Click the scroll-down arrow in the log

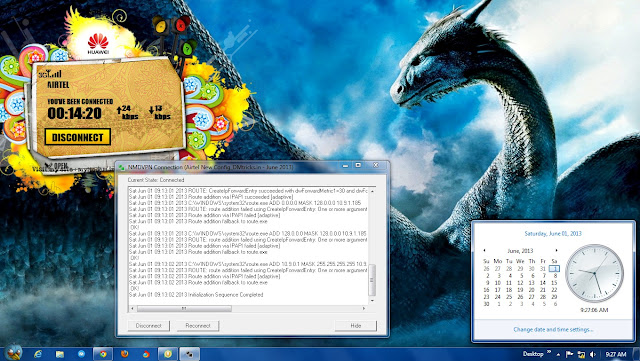coord(372,301)
